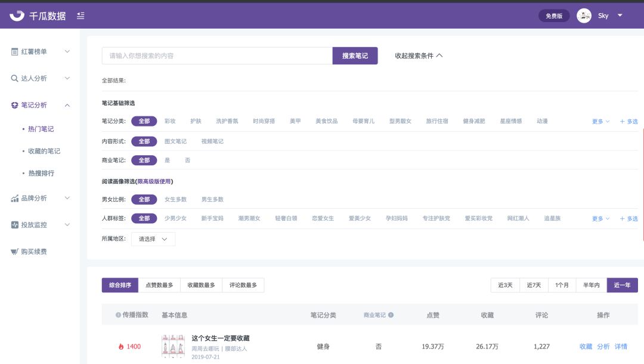Viewport: 644px width, 364px height.
Task: Select 彩妆 note category
Action: click(170, 121)
